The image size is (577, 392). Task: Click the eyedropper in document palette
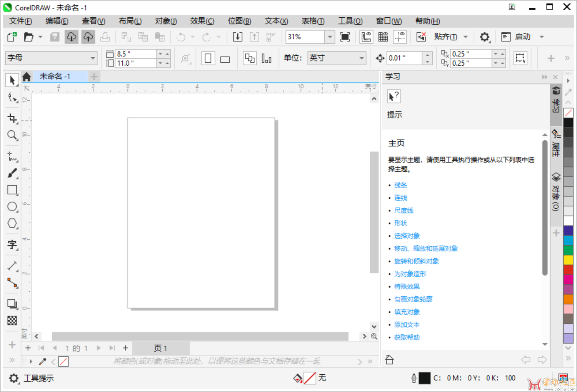pos(42,361)
